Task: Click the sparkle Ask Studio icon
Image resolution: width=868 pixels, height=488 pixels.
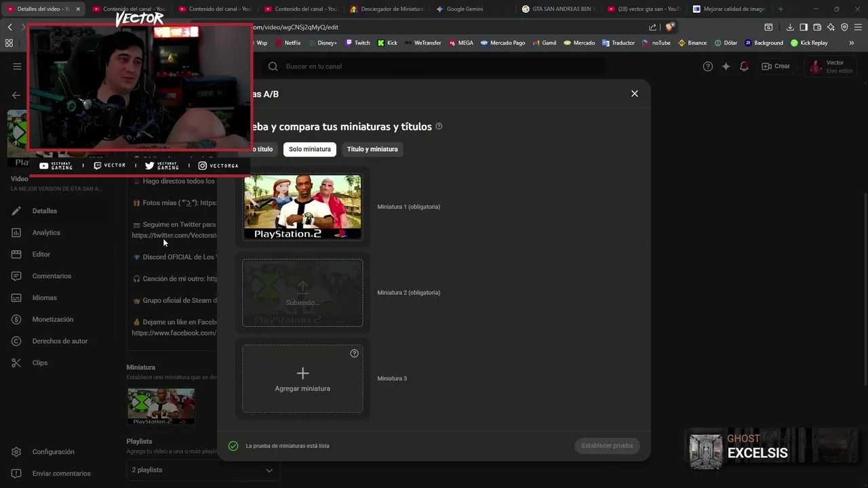Action: (x=726, y=66)
